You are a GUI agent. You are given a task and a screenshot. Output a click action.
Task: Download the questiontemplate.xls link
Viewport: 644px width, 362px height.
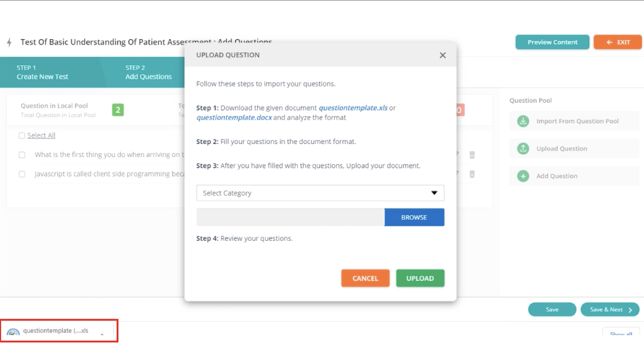click(352, 108)
